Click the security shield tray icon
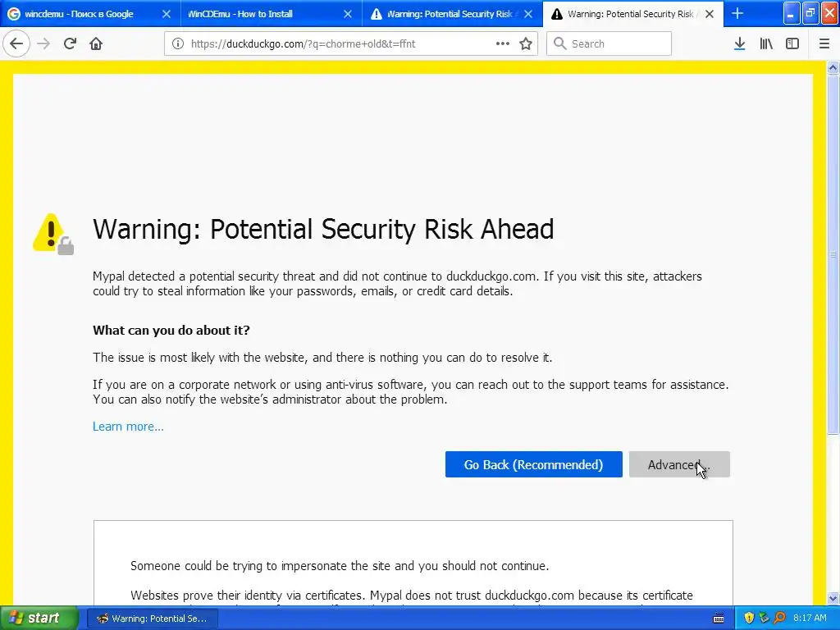Image resolution: width=840 pixels, height=630 pixels. pos(749,618)
